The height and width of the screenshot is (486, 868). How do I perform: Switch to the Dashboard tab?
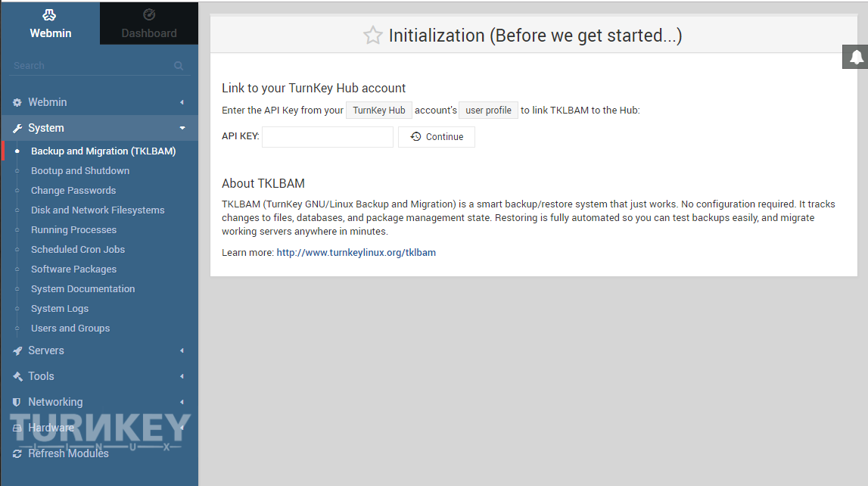(149, 23)
